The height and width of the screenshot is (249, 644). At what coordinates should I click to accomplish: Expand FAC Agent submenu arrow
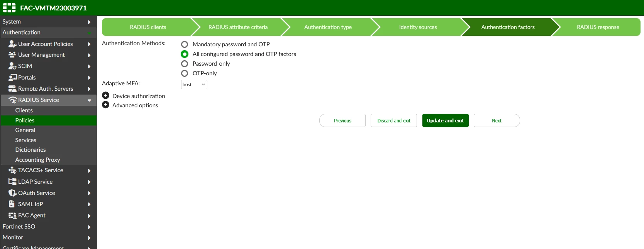tap(89, 216)
